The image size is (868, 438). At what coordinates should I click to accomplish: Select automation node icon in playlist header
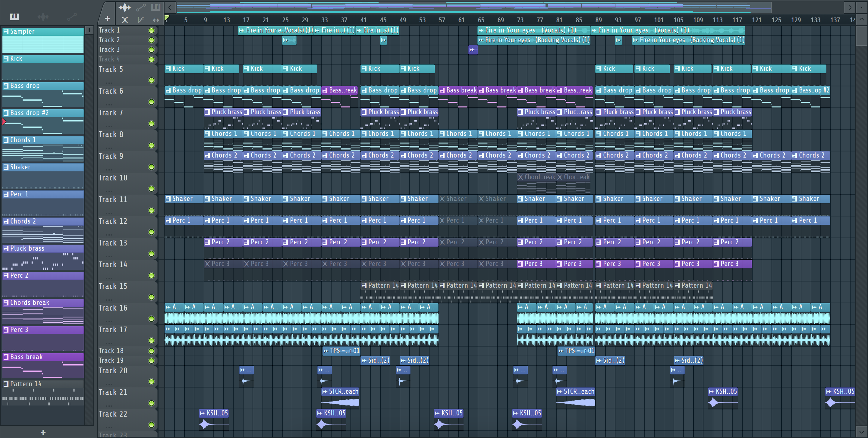point(141,7)
